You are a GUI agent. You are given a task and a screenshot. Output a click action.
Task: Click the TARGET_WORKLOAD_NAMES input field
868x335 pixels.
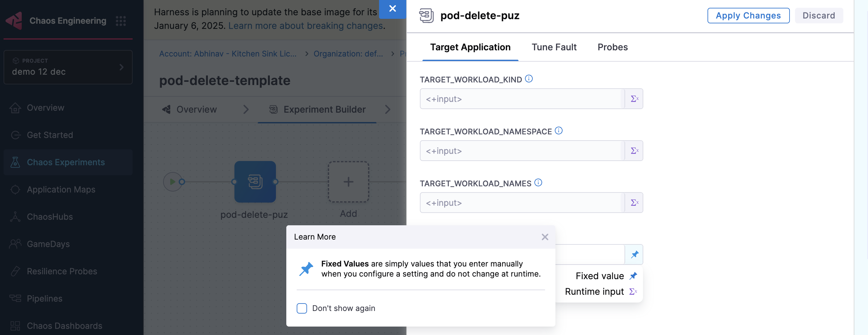point(521,203)
